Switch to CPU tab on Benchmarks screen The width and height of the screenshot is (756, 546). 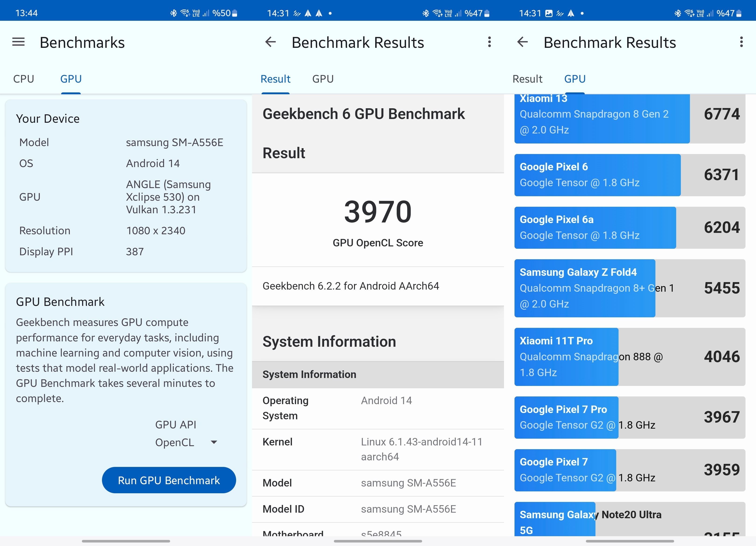coord(24,79)
